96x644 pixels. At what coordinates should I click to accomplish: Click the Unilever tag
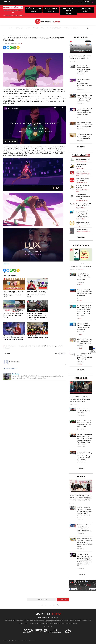(39, 346)
